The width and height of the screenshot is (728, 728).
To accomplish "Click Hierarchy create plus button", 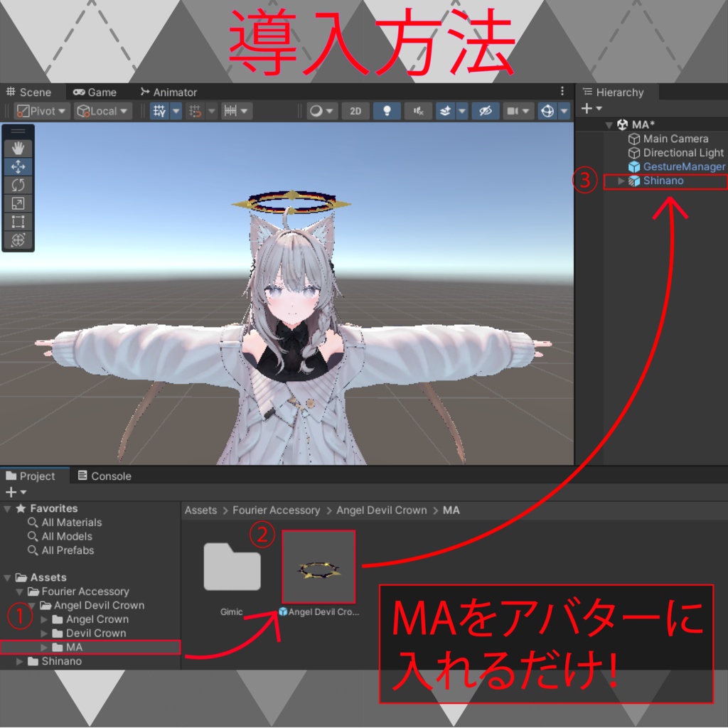I will pyautogui.click(x=591, y=109).
